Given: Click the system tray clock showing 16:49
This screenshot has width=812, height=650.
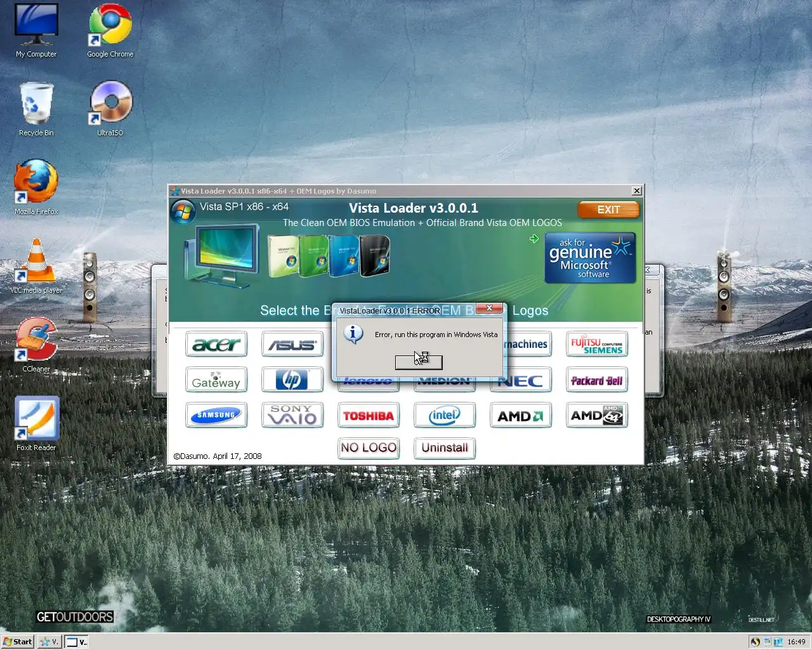Looking at the screenshot, I should tap(796, 642).
